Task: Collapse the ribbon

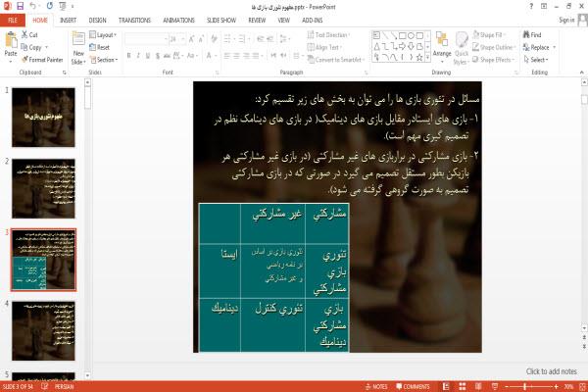Action: point(581,73)
